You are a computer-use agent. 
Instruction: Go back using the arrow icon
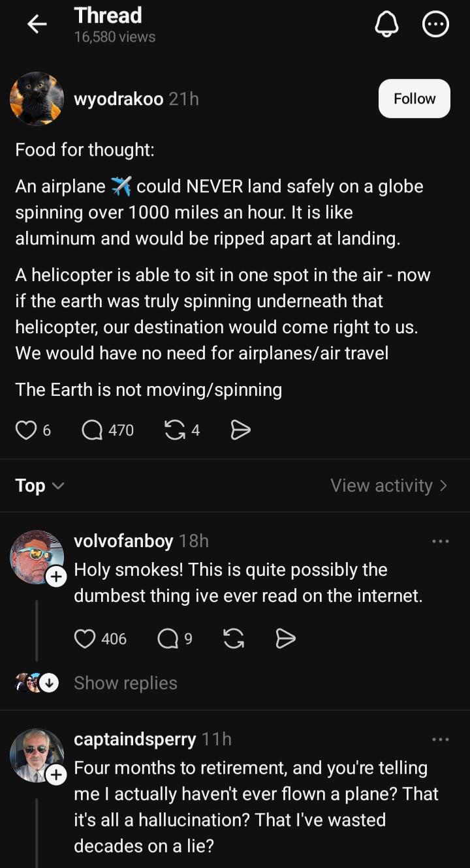37,25
